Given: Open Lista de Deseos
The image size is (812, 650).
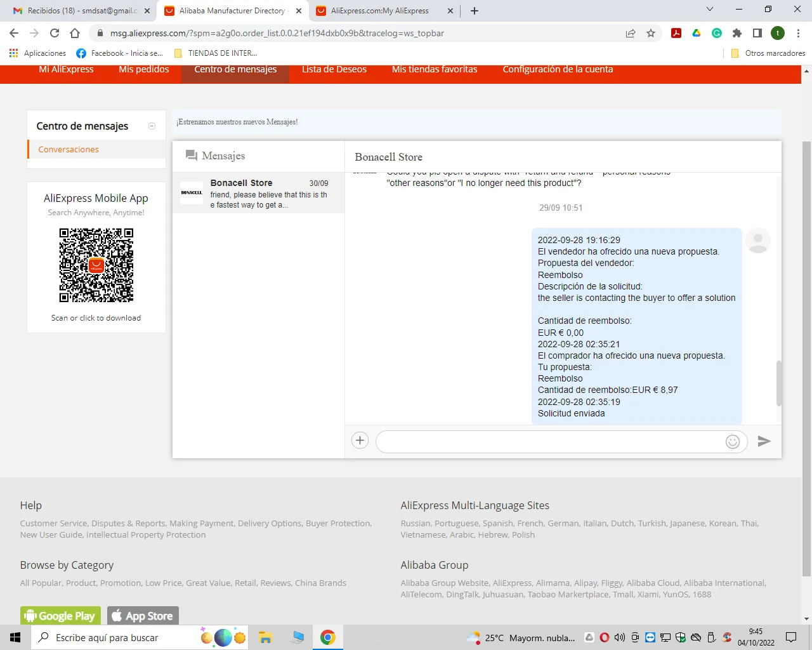Looking at the screenshot, I should tap(334, 70).
